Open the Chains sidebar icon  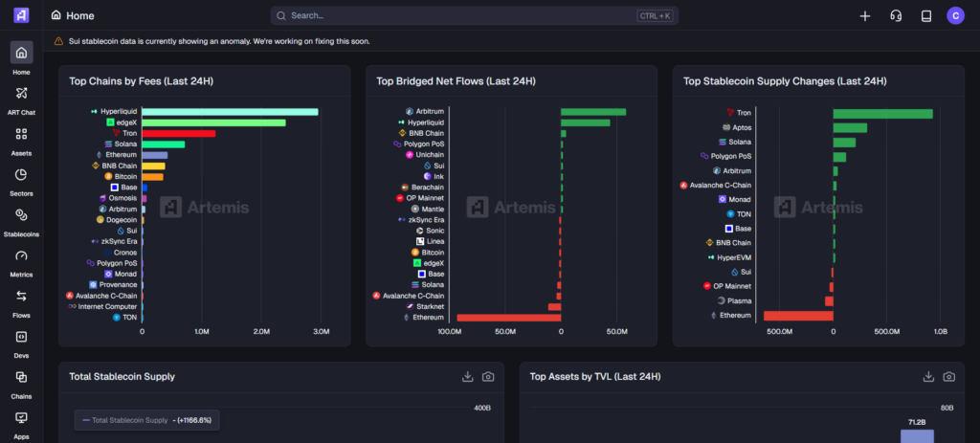coord(21,377)
